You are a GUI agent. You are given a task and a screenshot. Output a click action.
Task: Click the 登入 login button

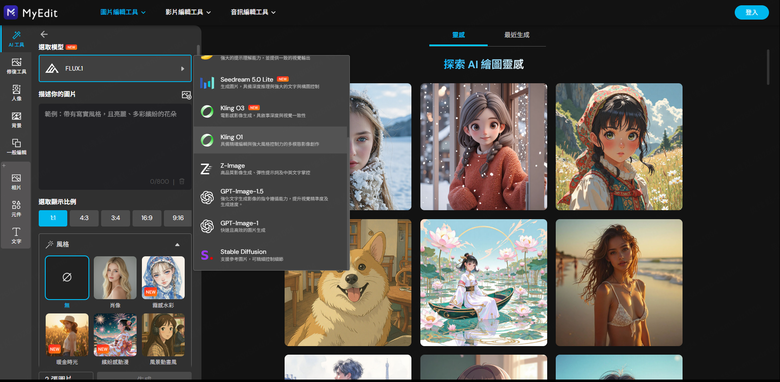(x=752, y=12)
